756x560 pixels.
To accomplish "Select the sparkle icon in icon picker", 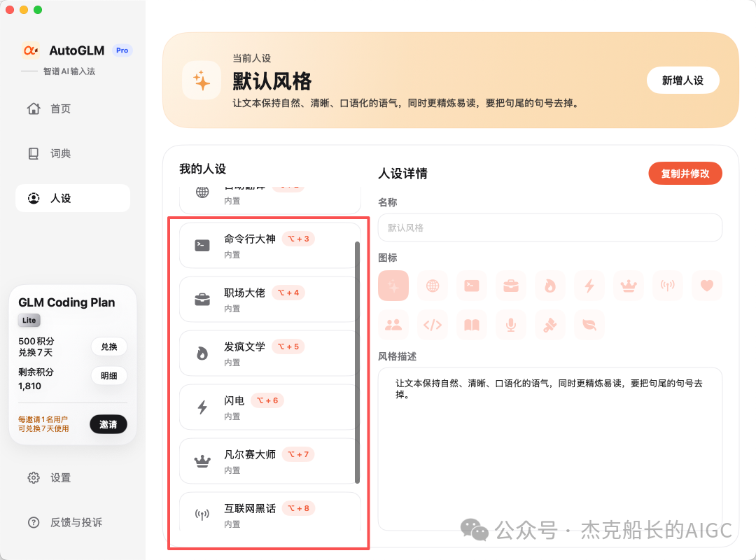I will [x=393, y=286].
